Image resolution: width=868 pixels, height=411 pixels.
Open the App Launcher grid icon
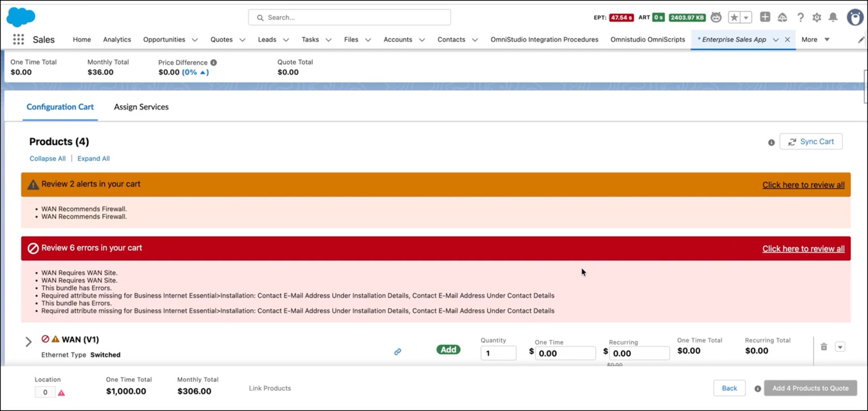click(x=18, y=40)
